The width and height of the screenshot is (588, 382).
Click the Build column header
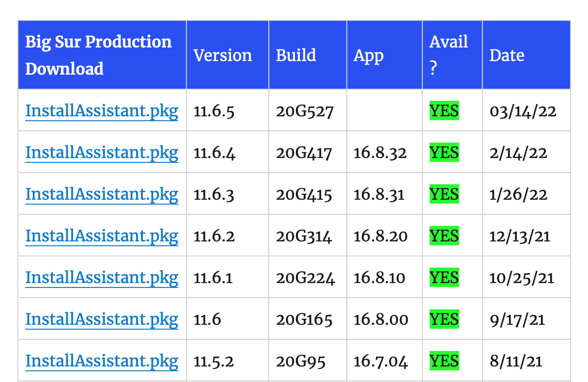click(x=296, y=55)
